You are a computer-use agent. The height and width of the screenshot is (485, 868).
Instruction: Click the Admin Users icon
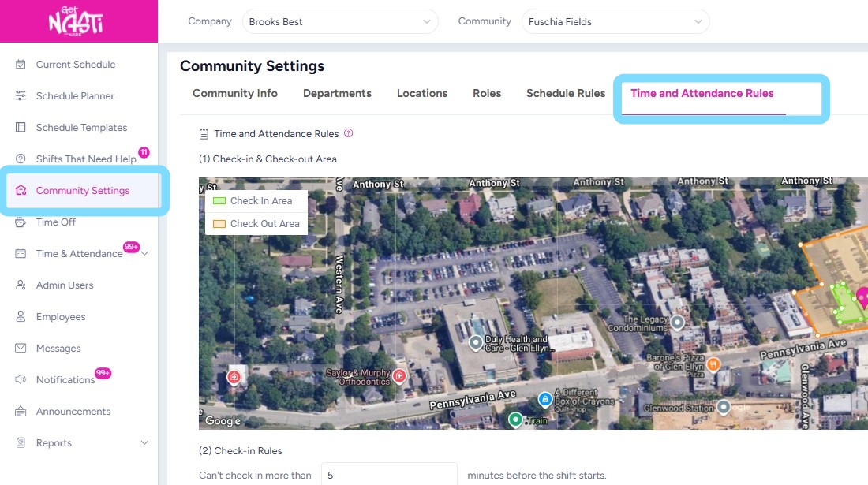pos(21,285)
